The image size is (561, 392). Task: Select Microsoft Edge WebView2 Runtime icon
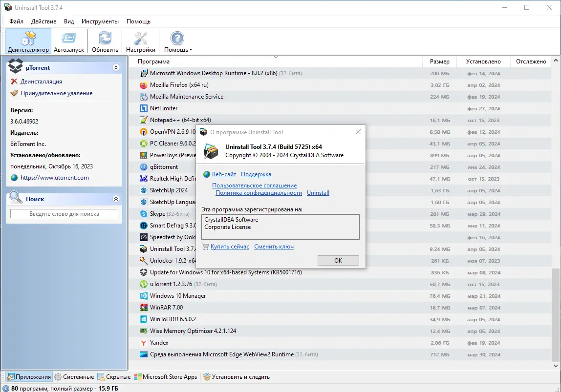pyautogui.click(x=144, y=354)
